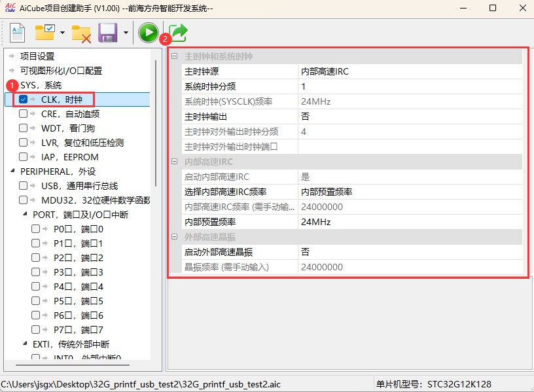Minimize the AiCube window
Screen dimensions: 534x392
[463, 8]
